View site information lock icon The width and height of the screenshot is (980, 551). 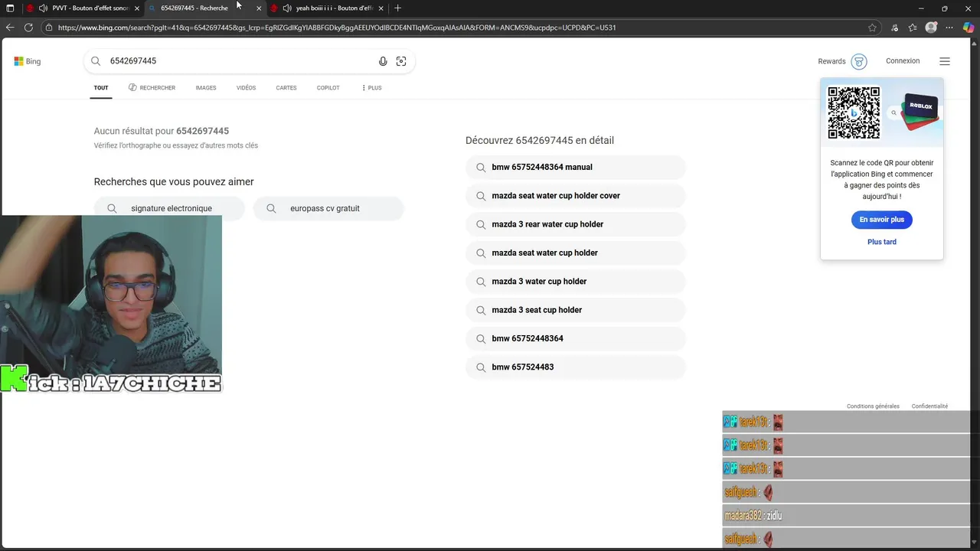click(x=49, y=28)
